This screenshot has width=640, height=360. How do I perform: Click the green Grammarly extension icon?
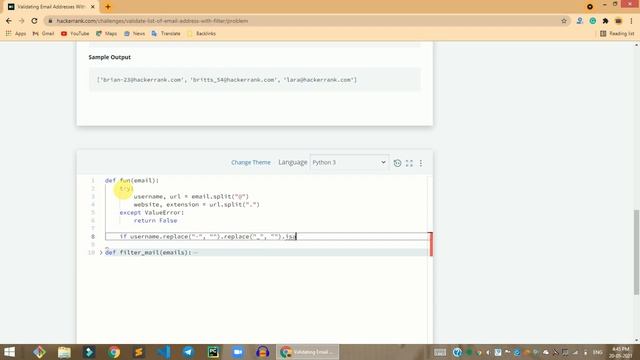(593, 21)
